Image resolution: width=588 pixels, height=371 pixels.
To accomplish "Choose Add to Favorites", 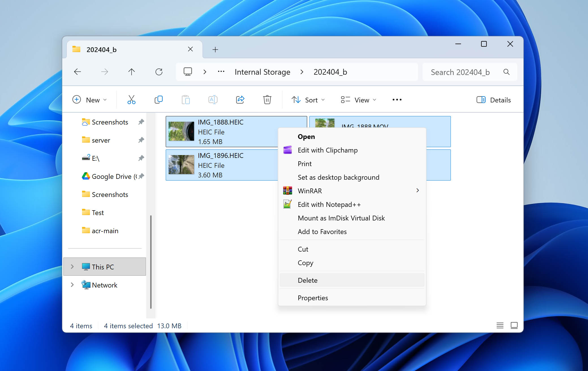I will pos(352,232).
